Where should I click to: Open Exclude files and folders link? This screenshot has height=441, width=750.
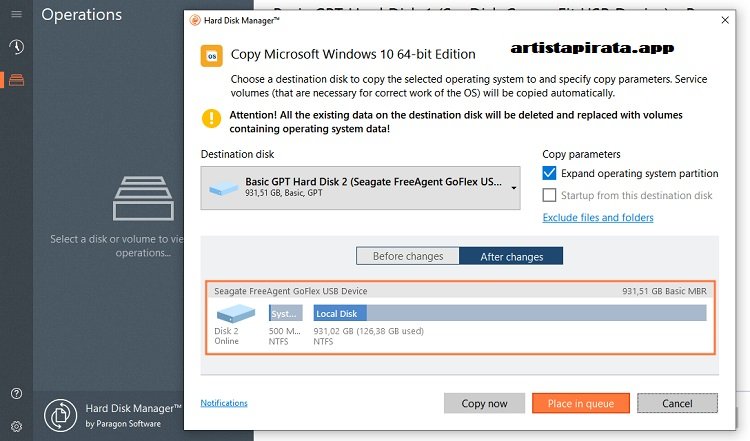tap(598, 218)
